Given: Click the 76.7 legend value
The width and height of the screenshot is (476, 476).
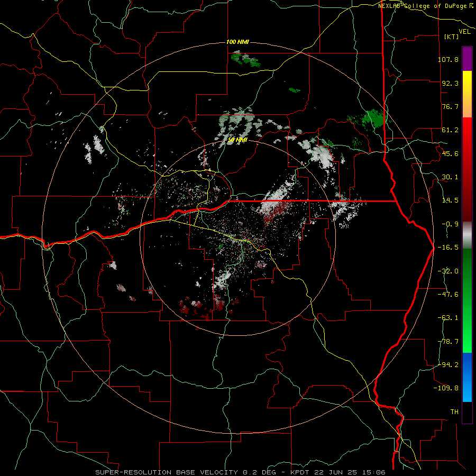Looking at the screenshot, I should (x=450, y=106).
